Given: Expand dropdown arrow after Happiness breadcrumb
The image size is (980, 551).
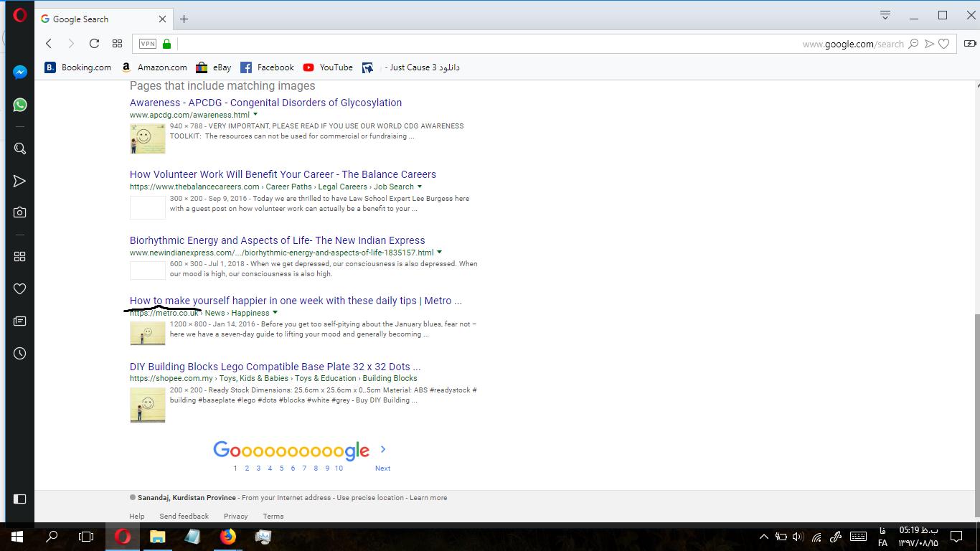Looking at the screenshot, I should click(275, 313).
